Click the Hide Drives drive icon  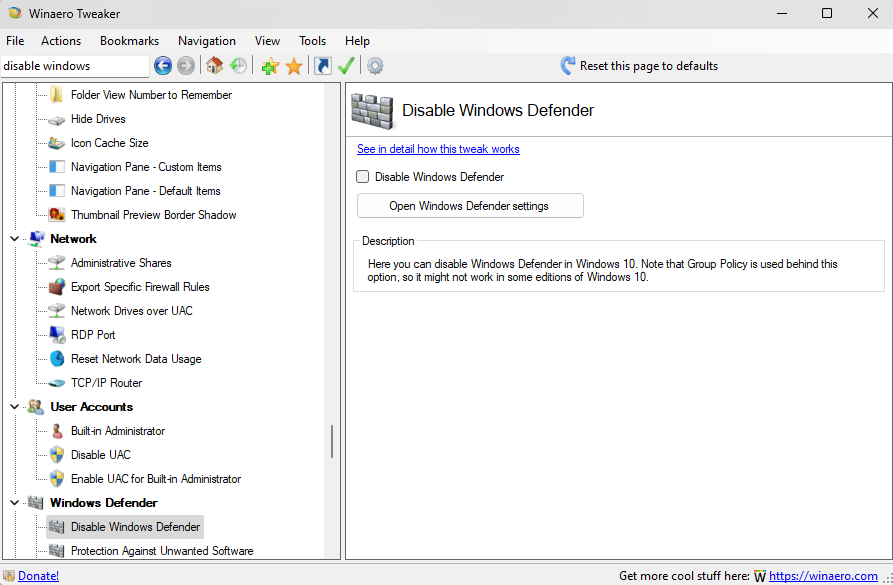56,120
